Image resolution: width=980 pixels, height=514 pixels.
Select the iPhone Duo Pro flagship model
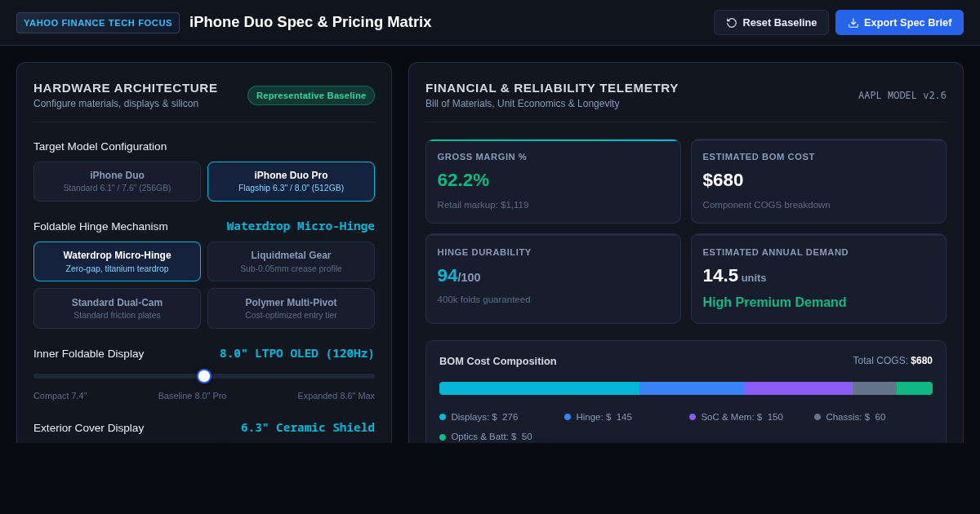(291, 181)
